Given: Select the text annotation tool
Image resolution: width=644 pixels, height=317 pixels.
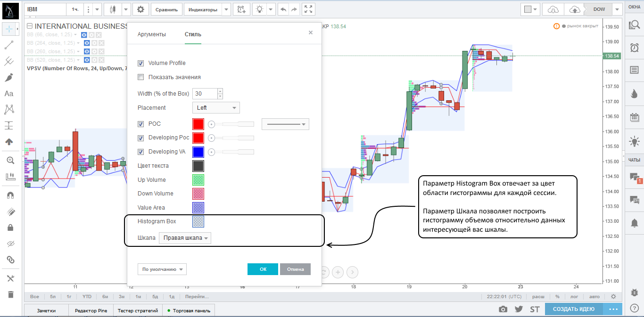Looking at the screenshot, I should 9,94.
